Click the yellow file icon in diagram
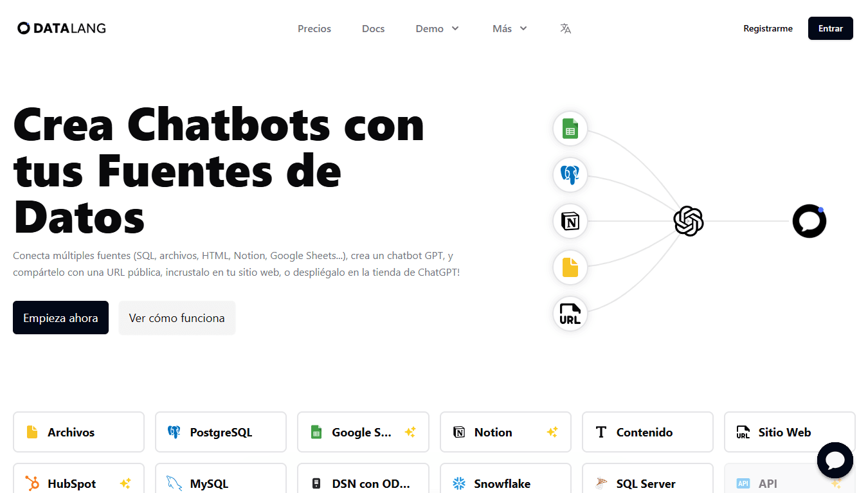Image resolution: width=868 pixels, height=493 pixels. pyautogui.click(x=570, y=267)
